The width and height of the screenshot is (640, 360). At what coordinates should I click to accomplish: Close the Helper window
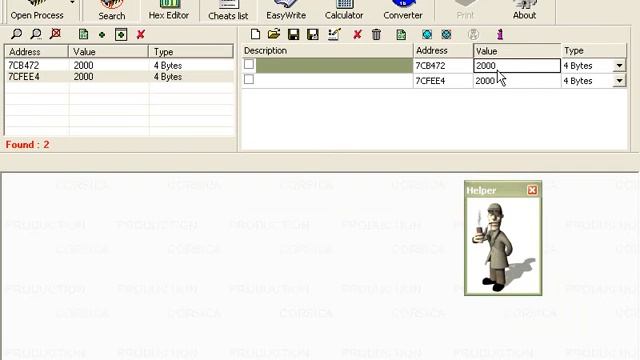[x=532, y=190]
